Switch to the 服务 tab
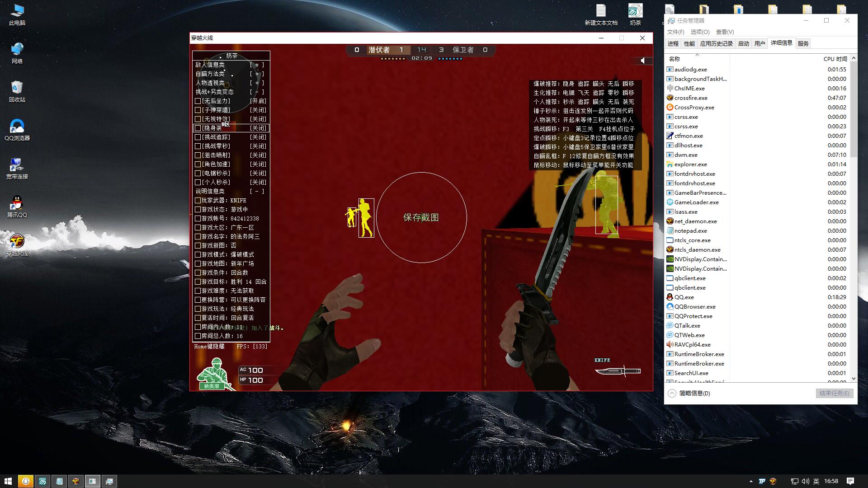 [803, 43]
